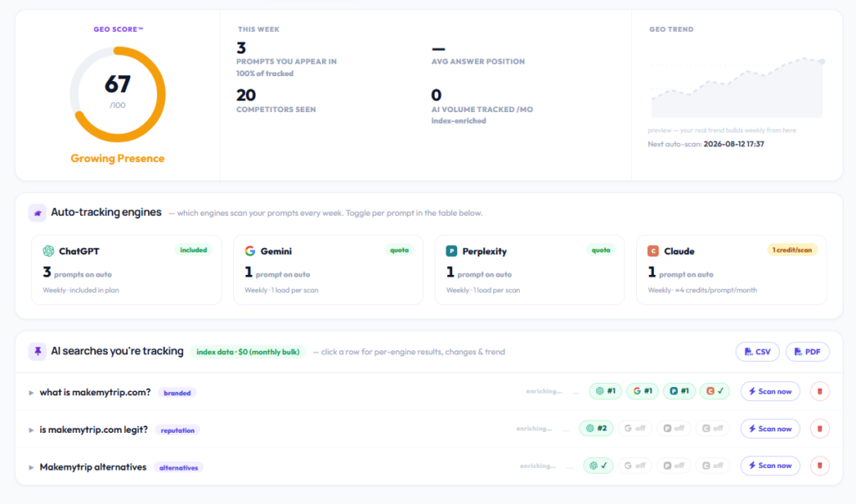Click the GEO Trend preview chart

click(x=736, y=86)
